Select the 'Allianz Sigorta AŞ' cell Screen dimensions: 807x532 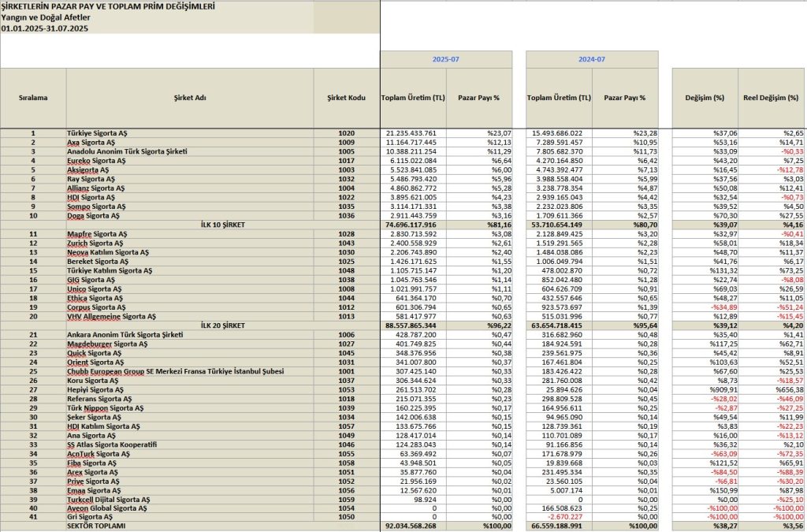point(190,188)
